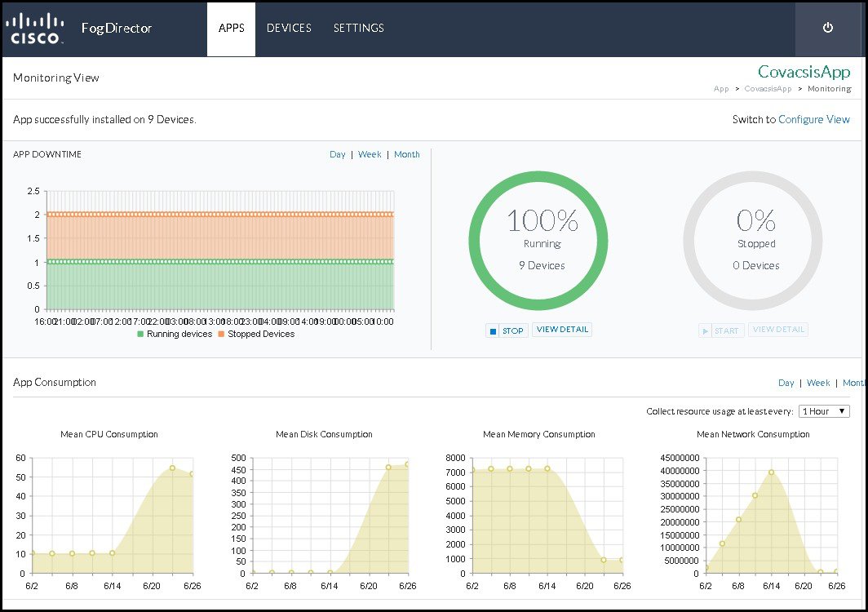Click the disabled START button label
Screen dimensions: 868x612
[726, 330]
